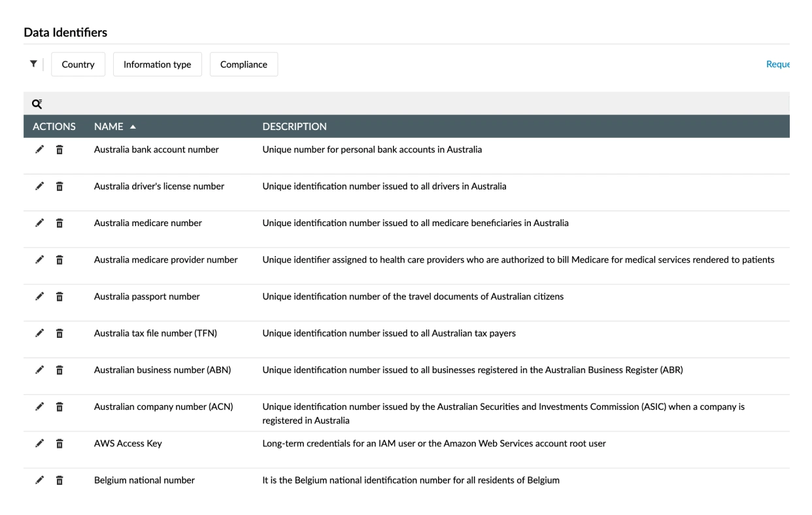Select 'AWS Access Key' name cell
The height and width of the screenshot is (515, 812).
click(x=128, y=444)
